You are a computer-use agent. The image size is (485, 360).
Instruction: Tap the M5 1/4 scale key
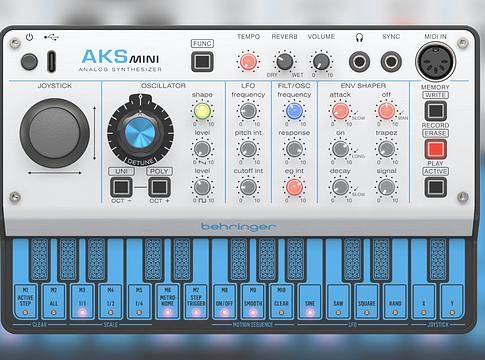click(x=139, y=301)
